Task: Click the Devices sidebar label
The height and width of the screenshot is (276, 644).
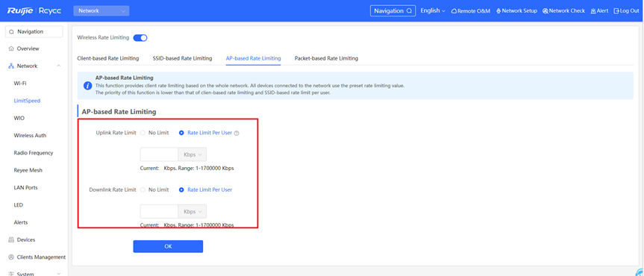Action: point(26,240)
